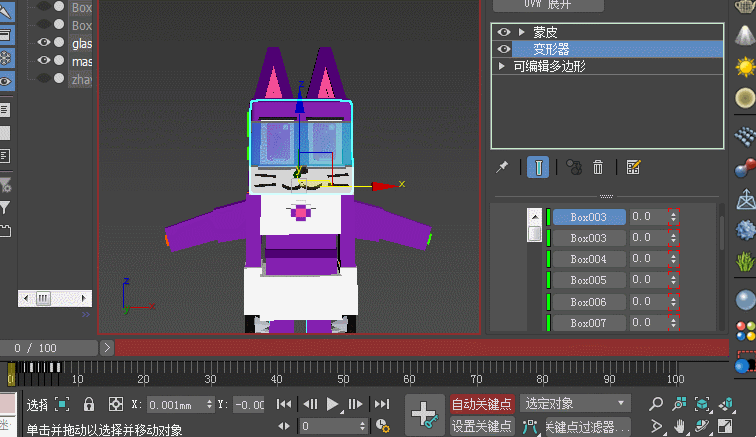
Task: Click the blue glossy sphere icon
Action: click(x=745, y=300)
